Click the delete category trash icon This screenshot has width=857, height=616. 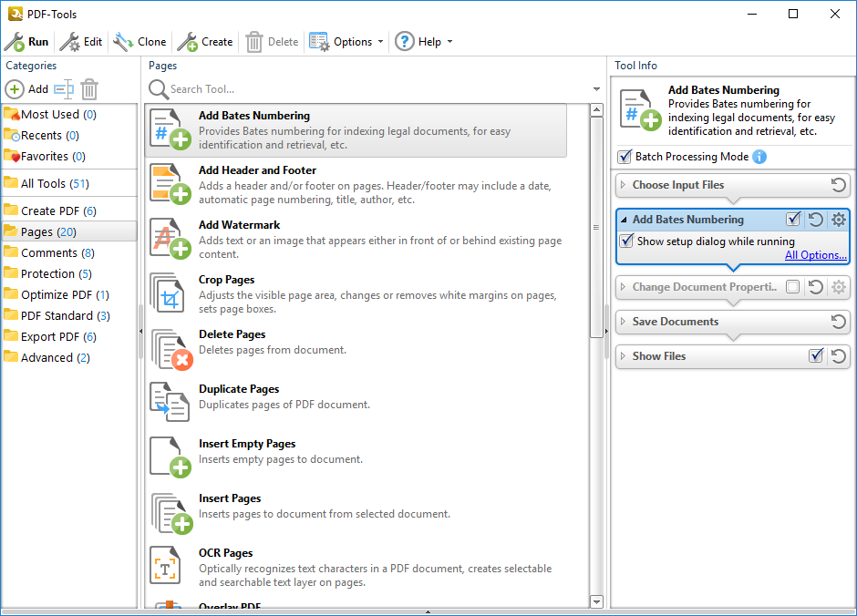click(x=89, y=89)
